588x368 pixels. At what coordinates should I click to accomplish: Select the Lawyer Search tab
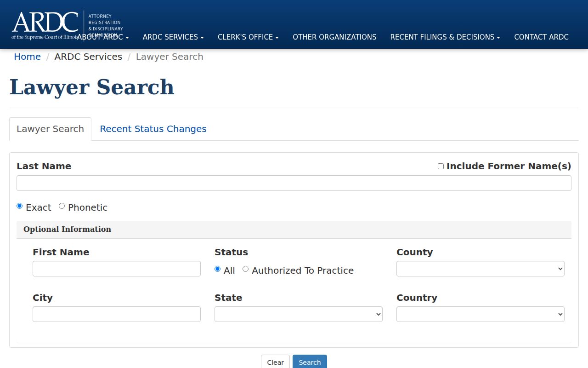coord(50,129)
